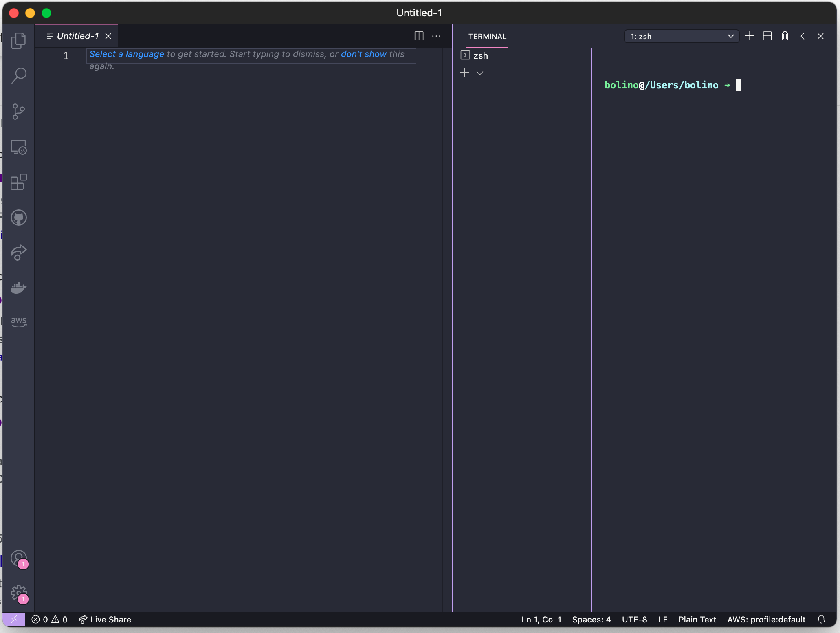Switch to the Untitled-1 tab
This screenshot has height=633, width=840.
click(77, 36)
